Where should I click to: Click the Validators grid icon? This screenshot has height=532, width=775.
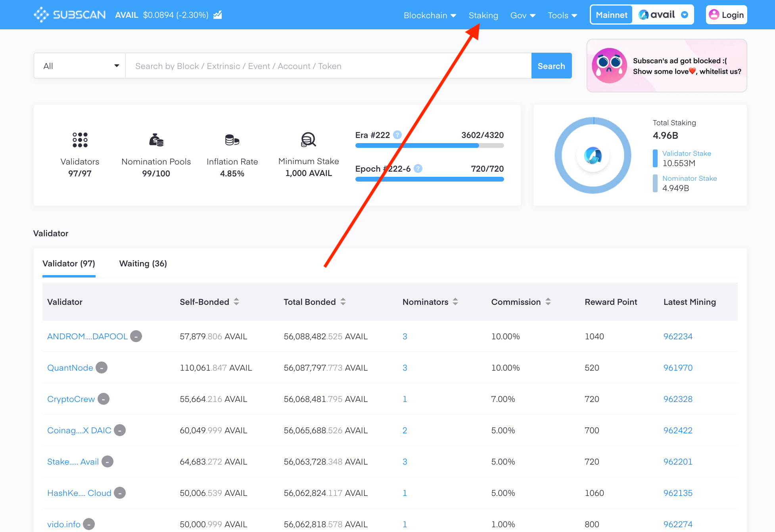(80, 140)
